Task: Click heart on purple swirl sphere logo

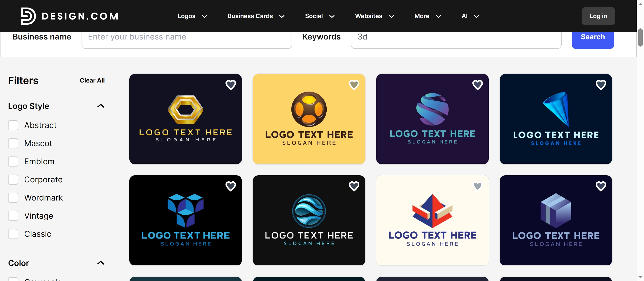Action: click(477, 85)
